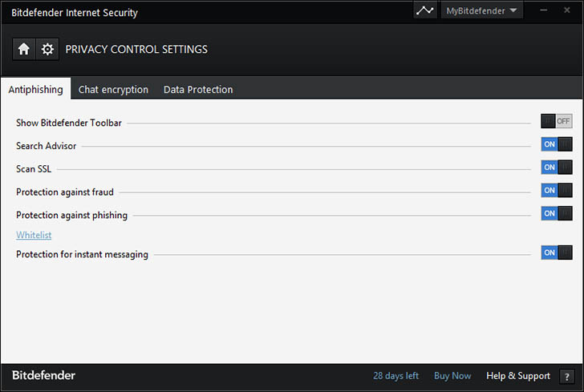The image size is (584, 392).
Task: Click the Protection against fraud label
Action: [x=65, y=192]
